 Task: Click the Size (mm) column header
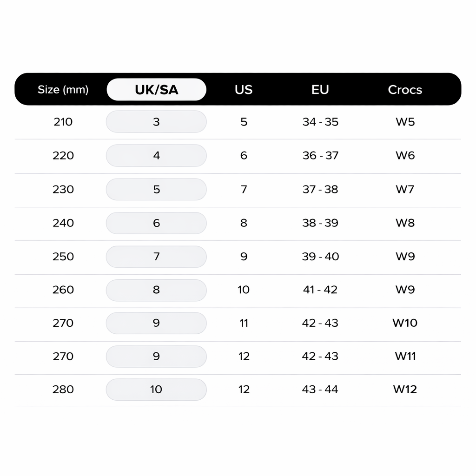pos(63,90)
